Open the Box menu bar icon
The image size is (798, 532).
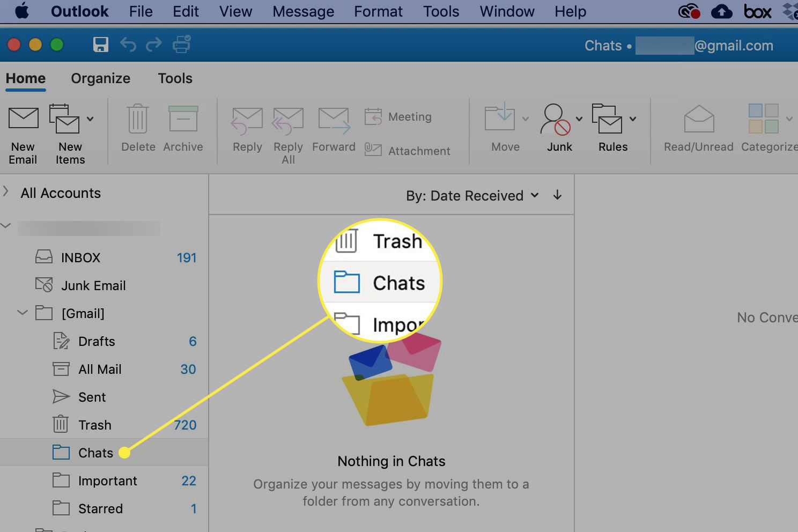pos(757,11)
